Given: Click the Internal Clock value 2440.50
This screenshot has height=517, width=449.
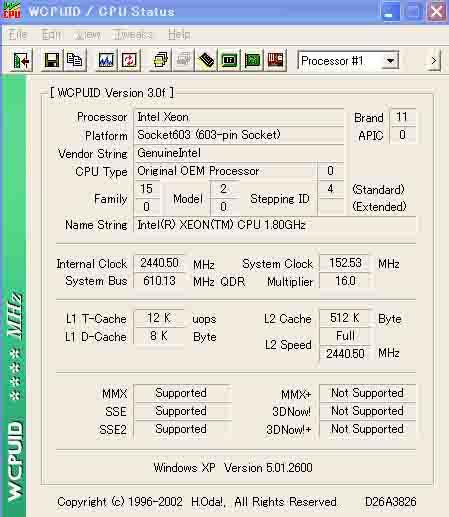Looking at the screenshot, I should pyautogui.click(x=159, y=263).
